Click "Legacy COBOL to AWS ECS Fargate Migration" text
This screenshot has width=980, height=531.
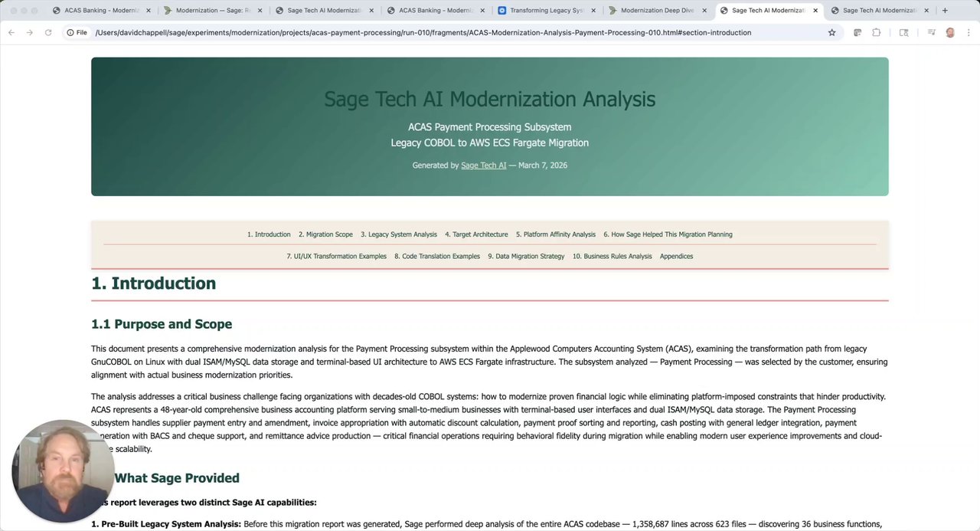click(490, 143)
